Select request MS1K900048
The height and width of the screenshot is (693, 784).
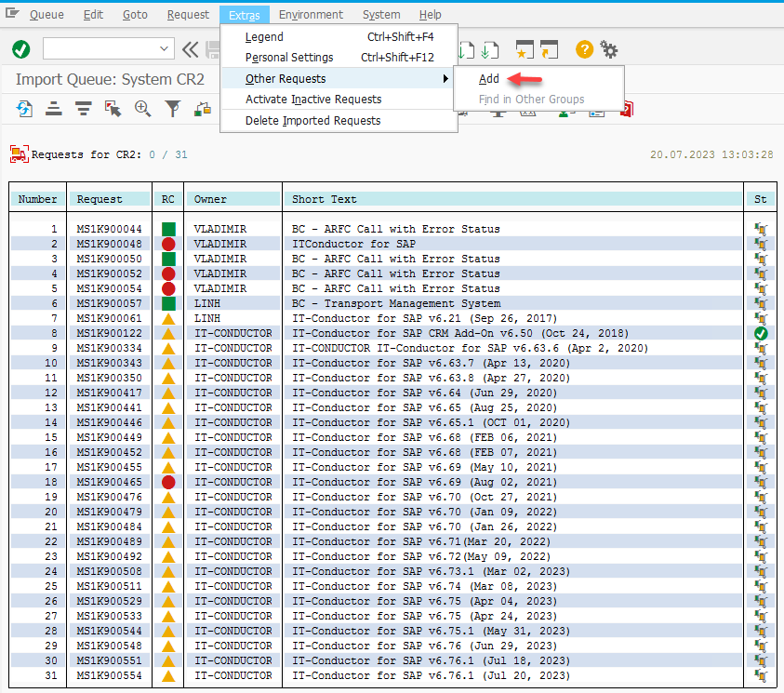[109, 244]
